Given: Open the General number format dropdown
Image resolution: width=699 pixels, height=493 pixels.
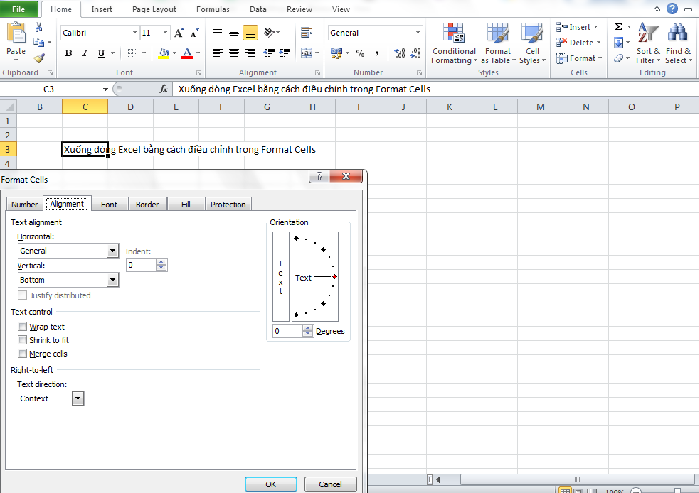Looking at the screenshot, I should [x=418, y=33].
